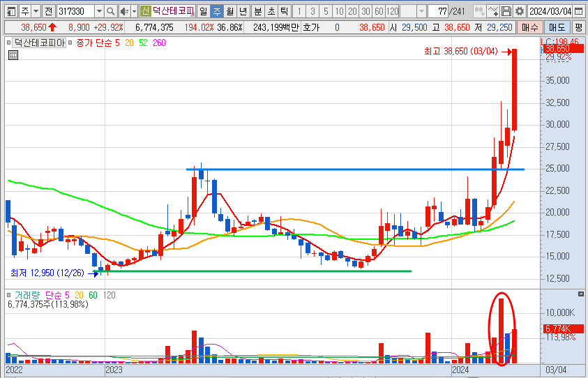Viewport: 588px width, 378px height.
Task: Click the green 52 moving average label
Action: (143, 43)
